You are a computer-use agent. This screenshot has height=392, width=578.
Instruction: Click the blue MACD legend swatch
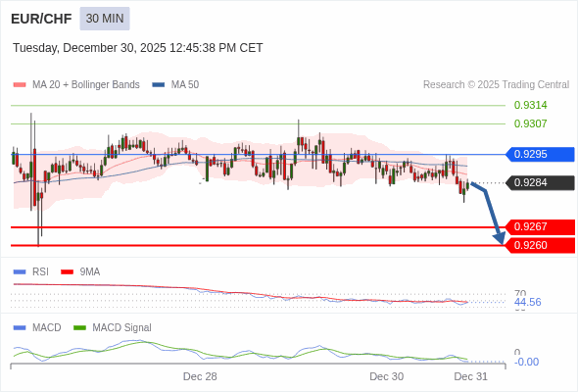20,328
